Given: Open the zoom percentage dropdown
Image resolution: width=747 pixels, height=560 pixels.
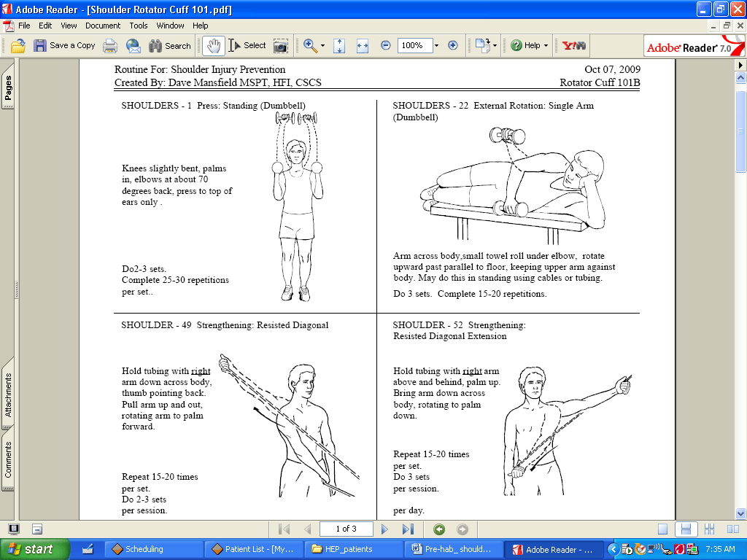Looking at the screenshot, I should (436, 46).
